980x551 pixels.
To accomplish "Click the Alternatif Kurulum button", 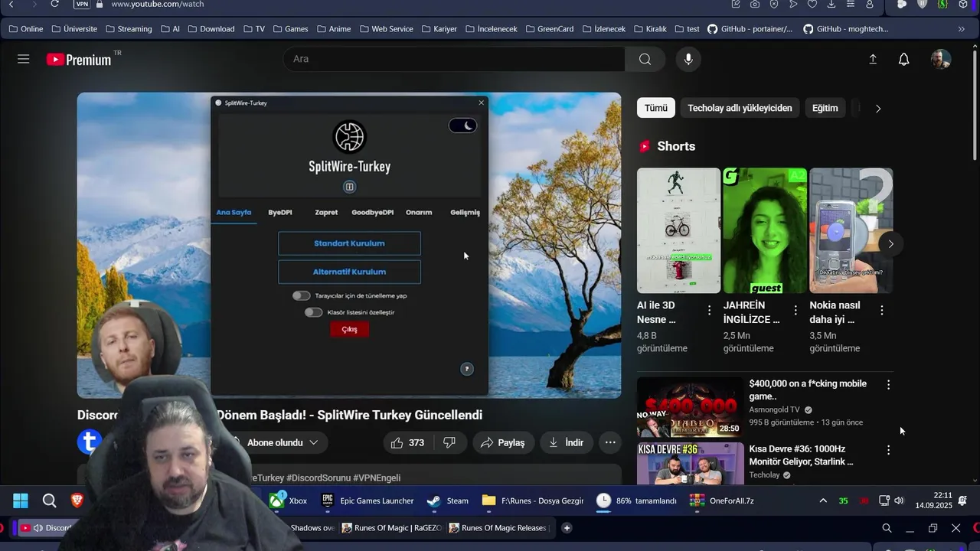I will pyautogui.click(x=349, y=272).
